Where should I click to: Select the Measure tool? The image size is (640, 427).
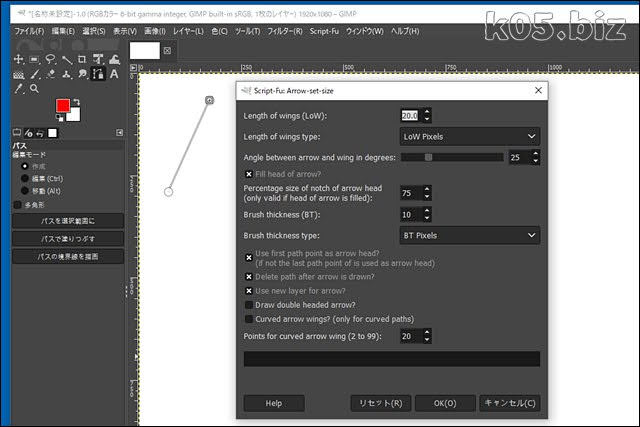click(67, 60)
